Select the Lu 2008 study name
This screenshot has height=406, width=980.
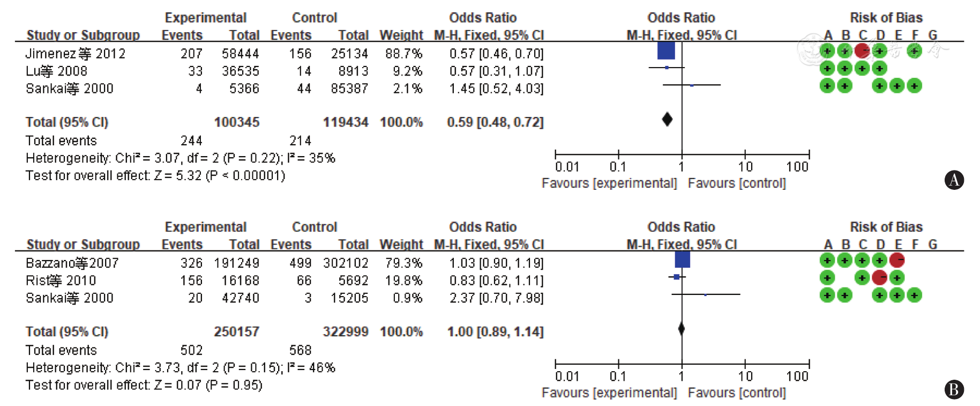tap(56, 71)
